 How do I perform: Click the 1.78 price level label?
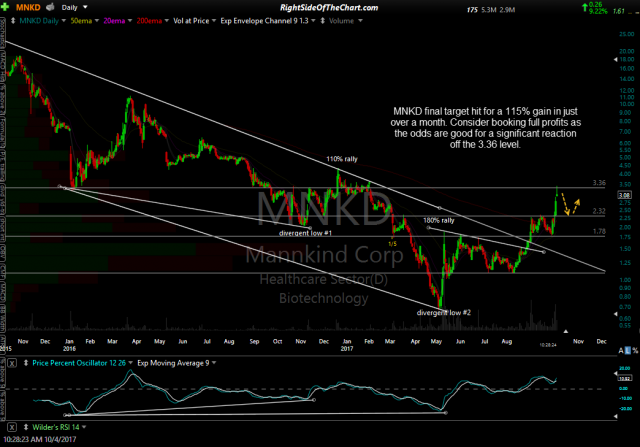pyautogui.click(x=599, y=231)
